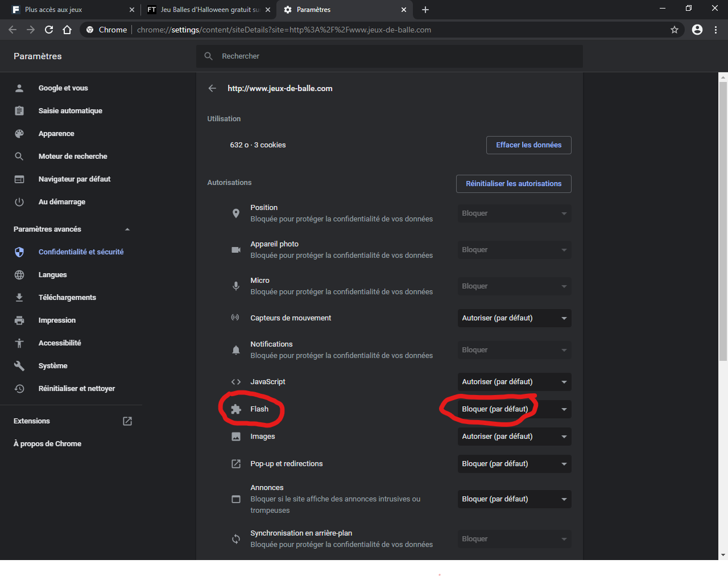This screenshot has width=728, height=576.
Task: Close the Jeu Balles d'Halloween tab
Action: (268, 10)
